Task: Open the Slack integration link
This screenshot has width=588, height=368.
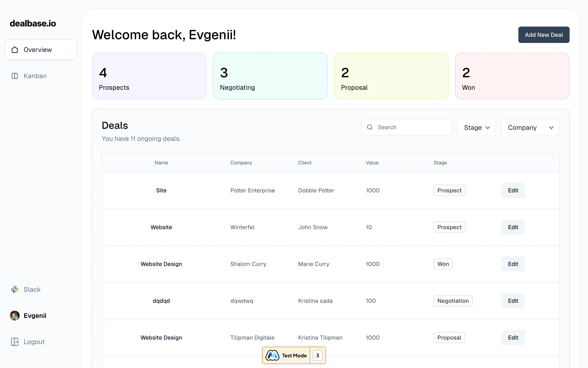Action: 26,289
